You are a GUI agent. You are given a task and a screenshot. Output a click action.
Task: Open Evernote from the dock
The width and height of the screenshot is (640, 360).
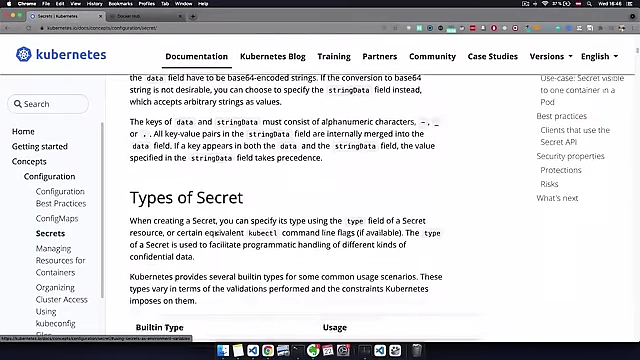313,350
